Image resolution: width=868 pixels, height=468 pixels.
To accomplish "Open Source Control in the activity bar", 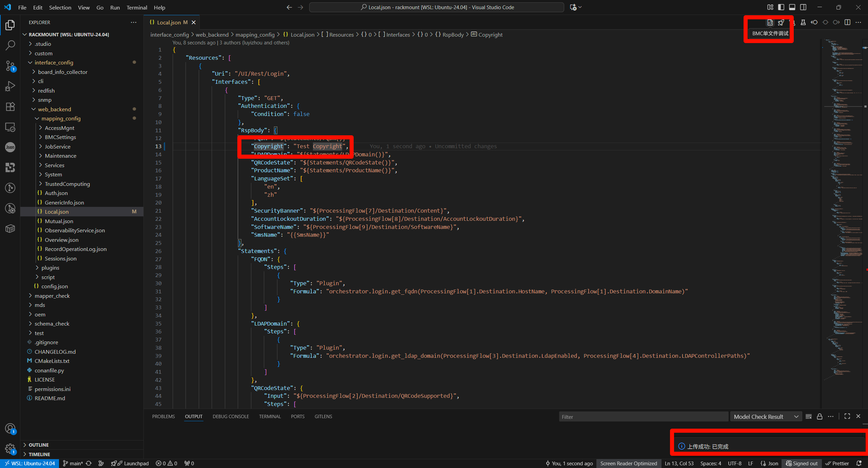I will 10,66.
